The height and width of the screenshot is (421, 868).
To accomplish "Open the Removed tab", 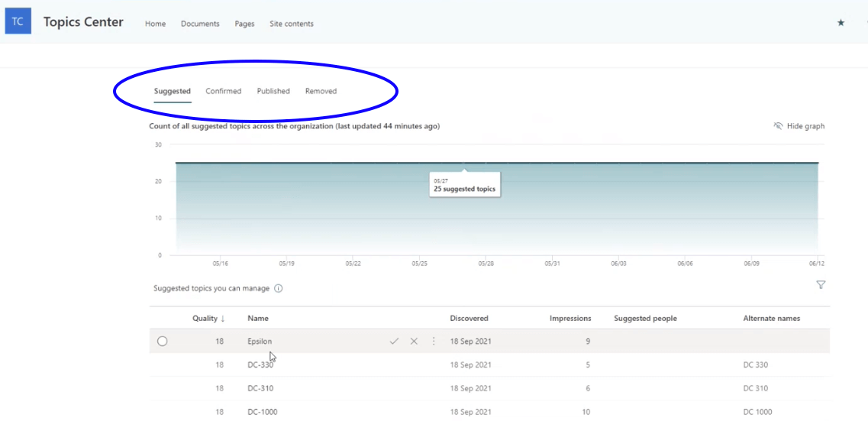I will coord(321,92).
